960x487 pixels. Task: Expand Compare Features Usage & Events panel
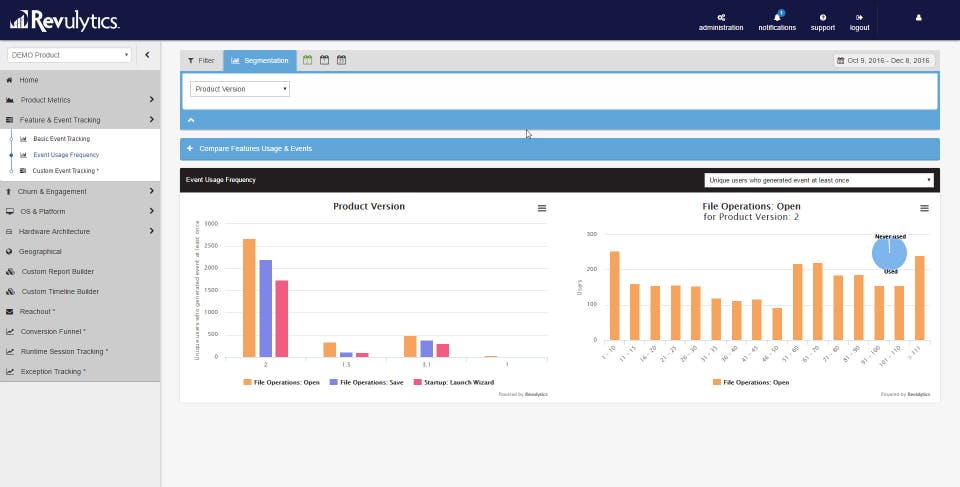click(x=560, y=149)
